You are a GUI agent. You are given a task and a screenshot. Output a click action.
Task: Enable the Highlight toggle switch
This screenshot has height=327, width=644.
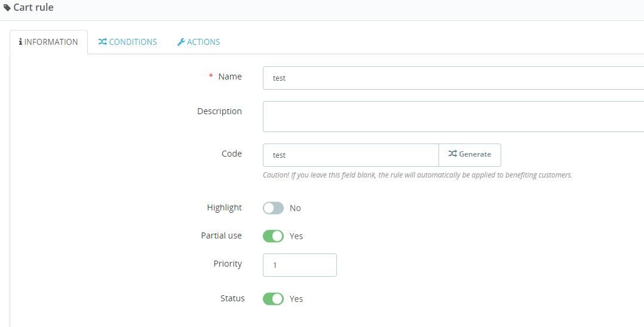273,208
